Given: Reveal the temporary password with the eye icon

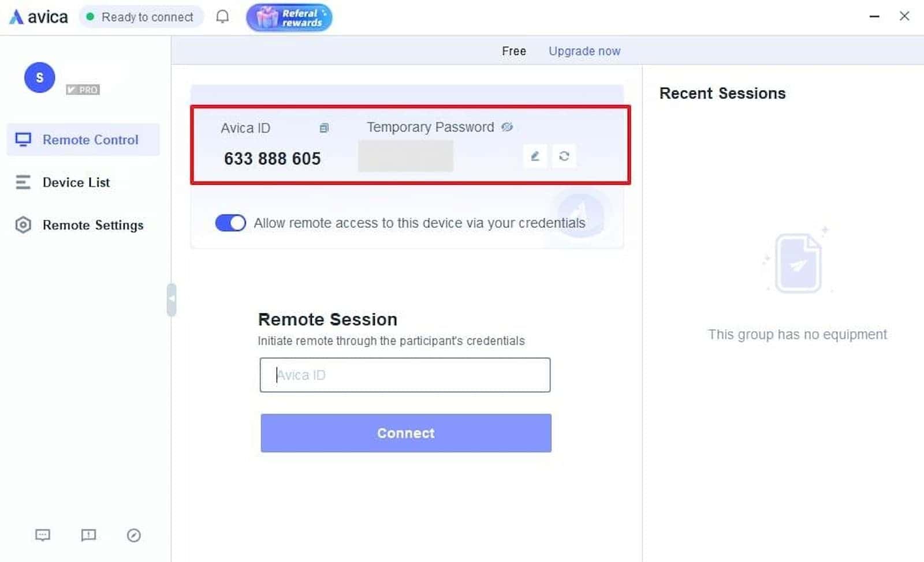Looking at the screenshot, I should click(x=507, y=127).
